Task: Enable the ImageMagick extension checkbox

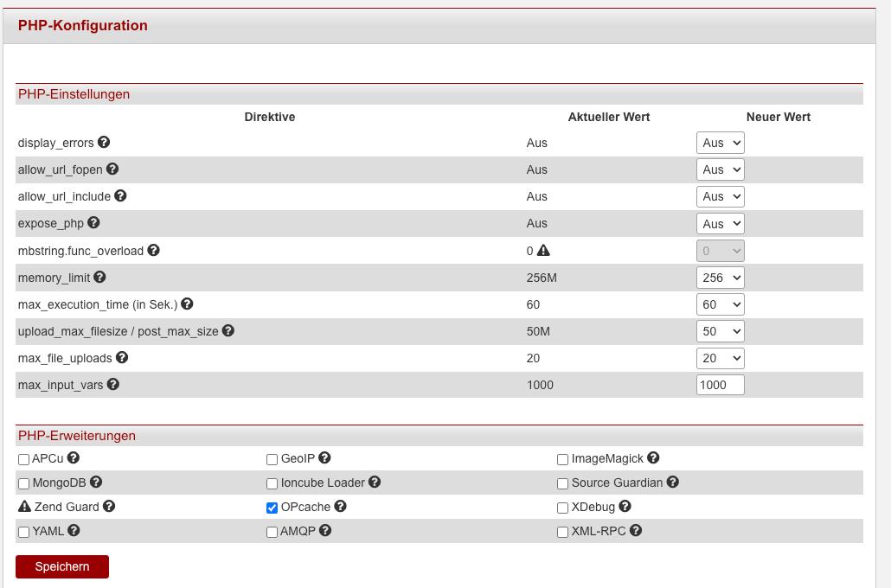Action: (562, 459)
